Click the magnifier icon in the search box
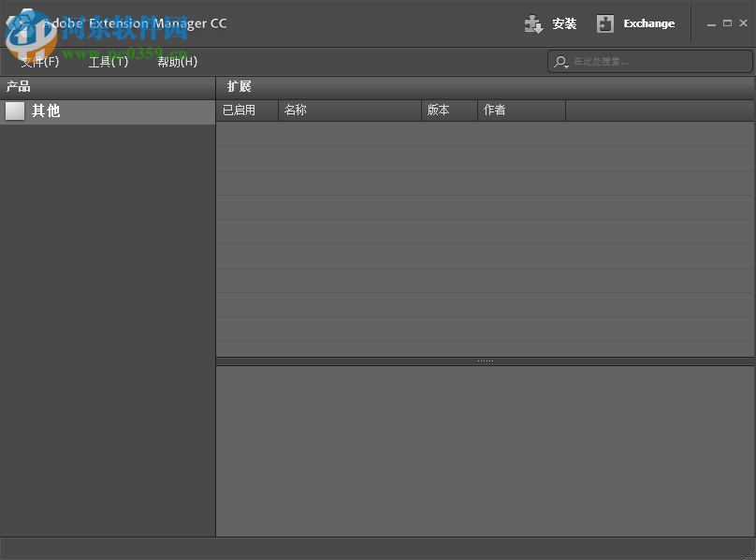Screen dimensions: 756x560 pos(560,62)
